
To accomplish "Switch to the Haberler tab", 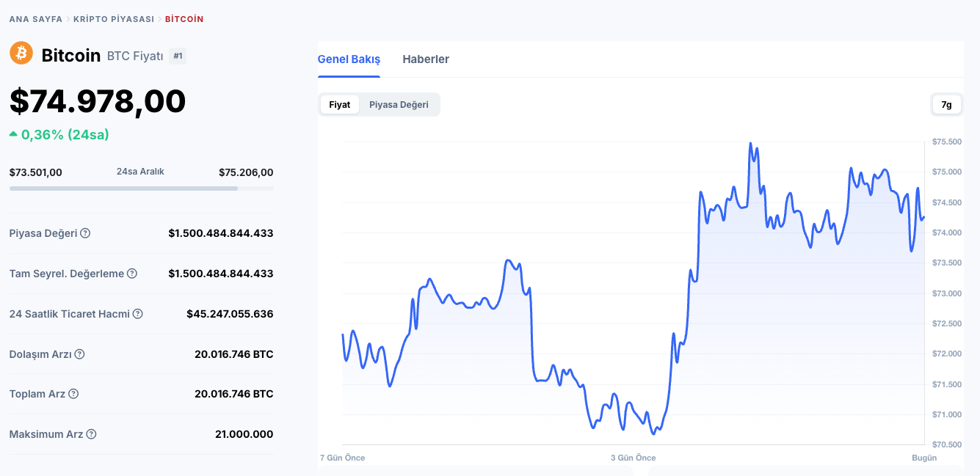I will click(x=426, y=59).
